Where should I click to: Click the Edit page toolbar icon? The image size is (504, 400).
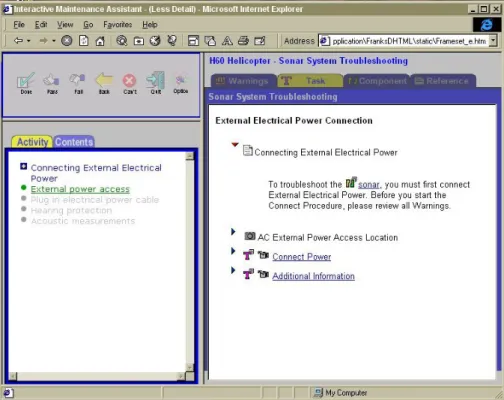click(260, 41)
